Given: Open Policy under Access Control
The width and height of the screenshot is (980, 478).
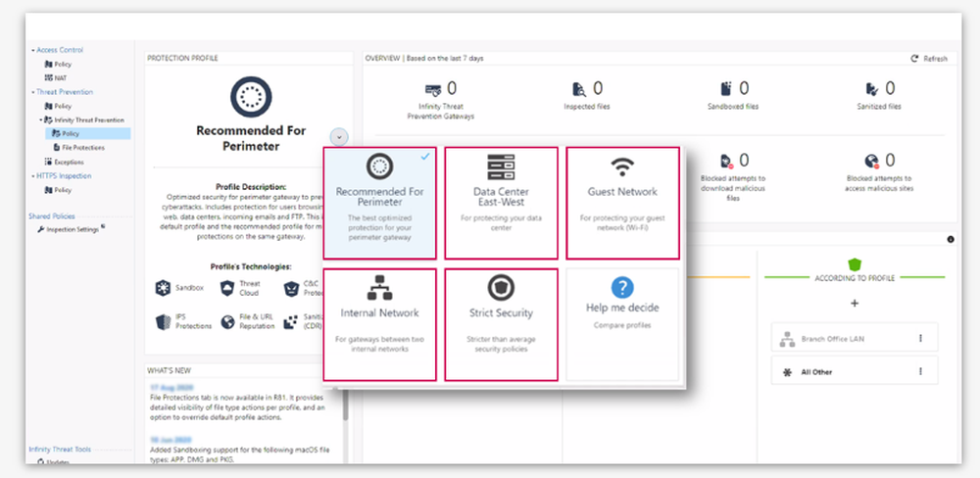Looking at the screenshot, I should tap(58, 65).
